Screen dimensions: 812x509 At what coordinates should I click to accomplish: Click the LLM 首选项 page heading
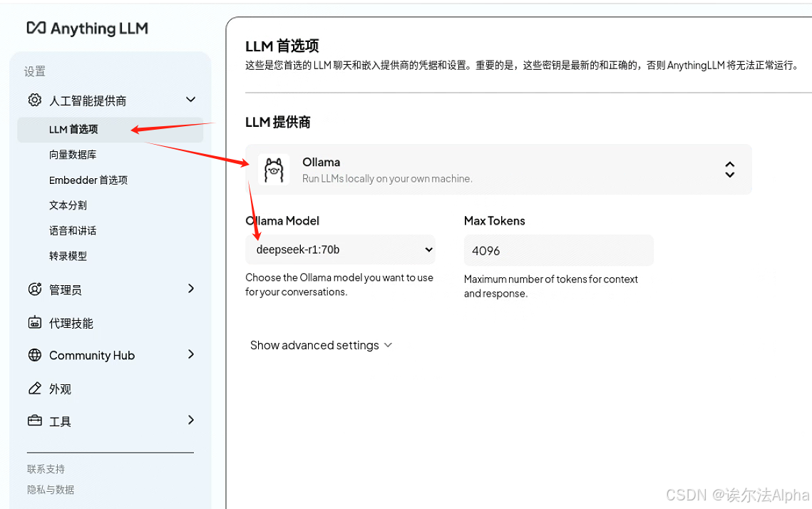282,46
